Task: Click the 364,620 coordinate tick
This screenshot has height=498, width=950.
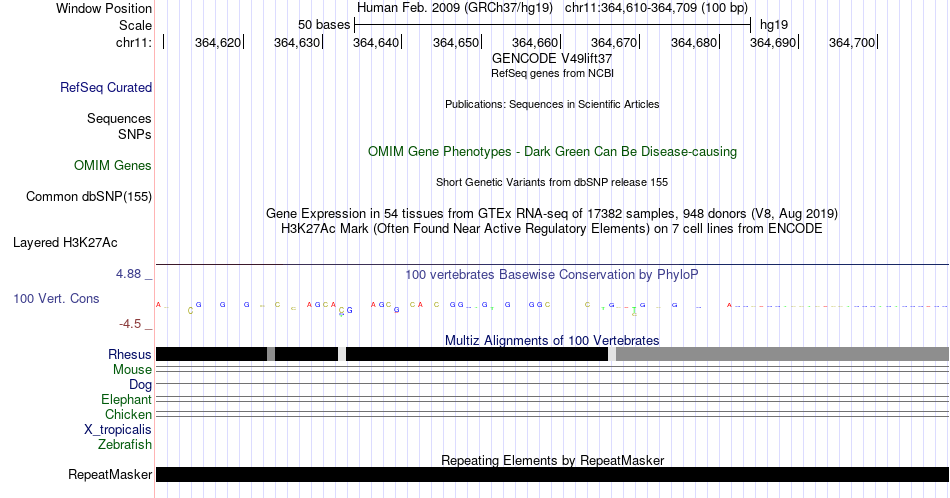Action: [x=218, y=42]
